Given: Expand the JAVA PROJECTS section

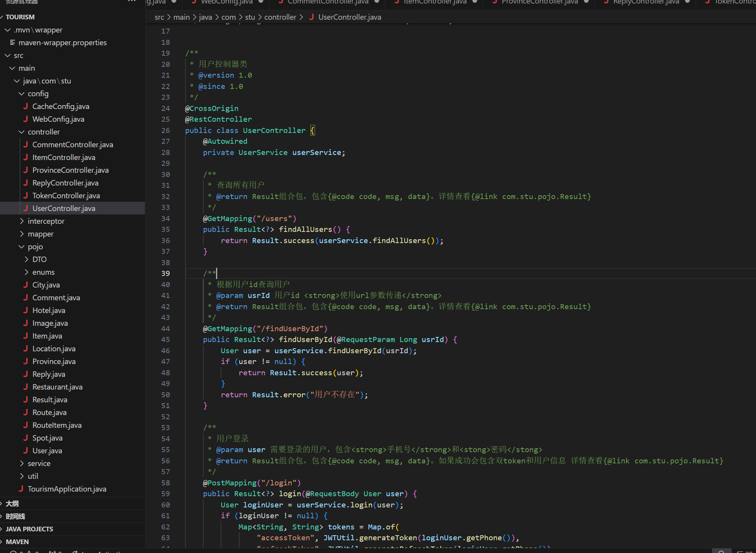Looking at the screenshot, I should 29,529.
